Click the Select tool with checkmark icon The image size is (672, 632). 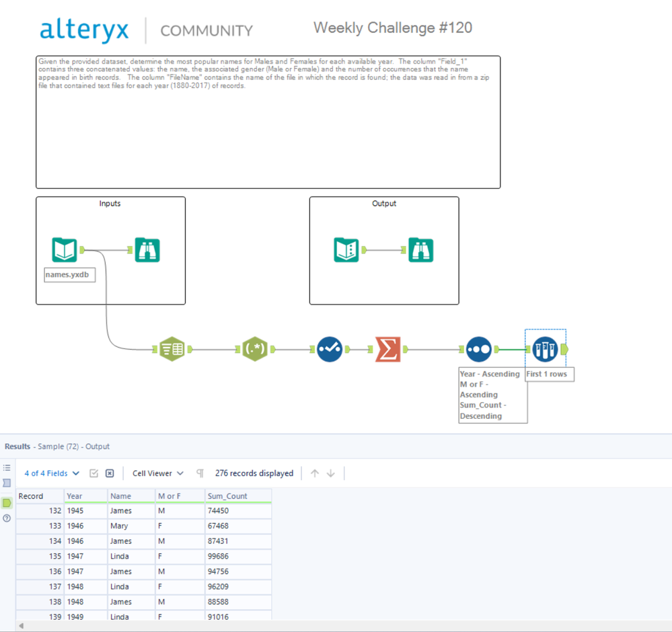pyautogui.click(x=330, y=349)
